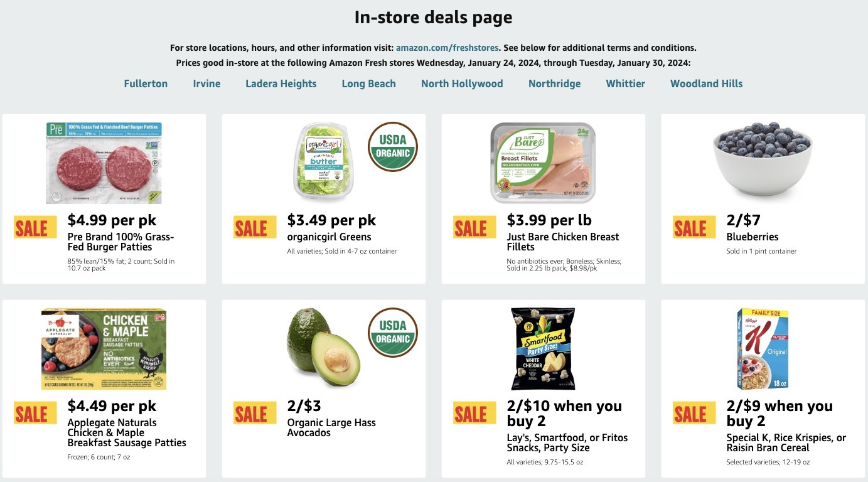Select the Long Beach store location

point(368,83)
